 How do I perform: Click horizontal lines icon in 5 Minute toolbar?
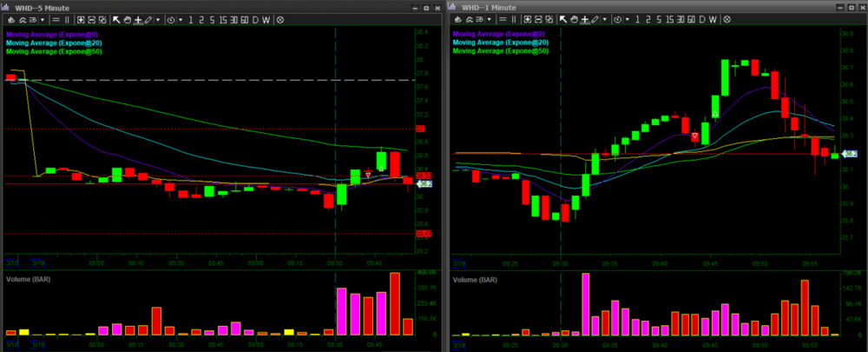coord(56,19)
